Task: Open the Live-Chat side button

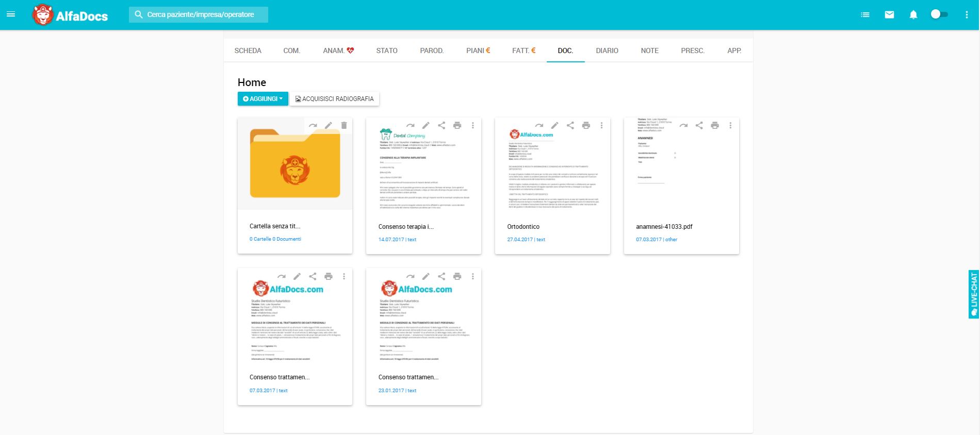Action: (973, 294)
